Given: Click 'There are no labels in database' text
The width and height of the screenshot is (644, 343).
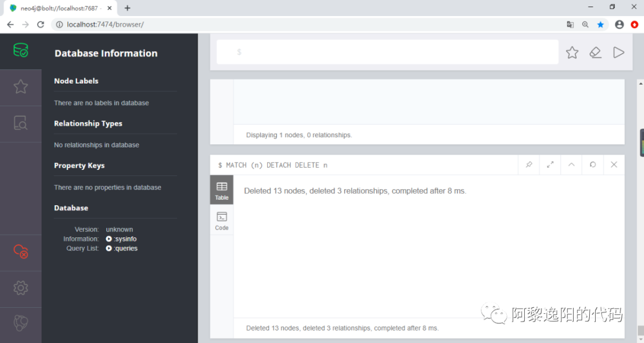Looking at the screenshot, I should (101, 103).
